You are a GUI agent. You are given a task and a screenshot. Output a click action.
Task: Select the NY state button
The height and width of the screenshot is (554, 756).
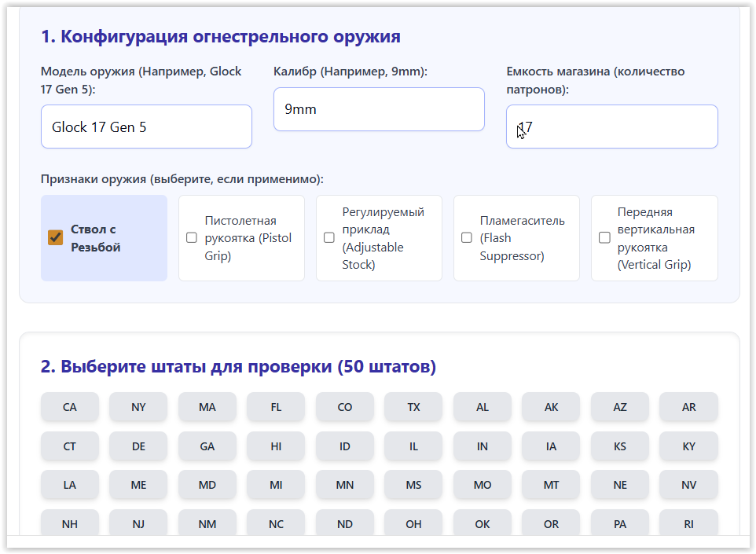point(138,407)
